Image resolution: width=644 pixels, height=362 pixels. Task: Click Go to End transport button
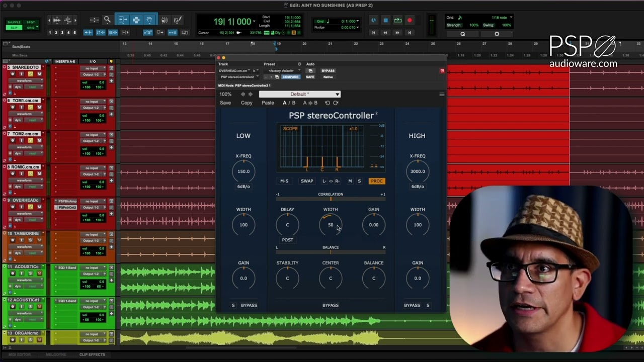[410, 33]
